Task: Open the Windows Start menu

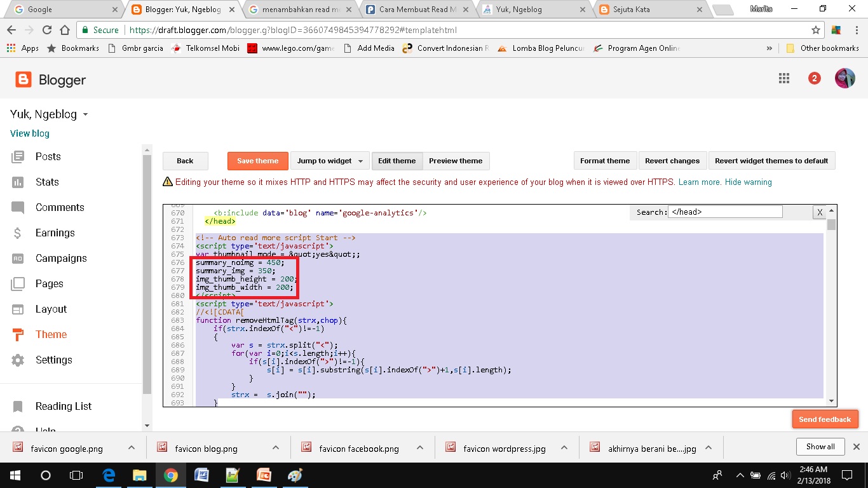Action: [15, 475]
